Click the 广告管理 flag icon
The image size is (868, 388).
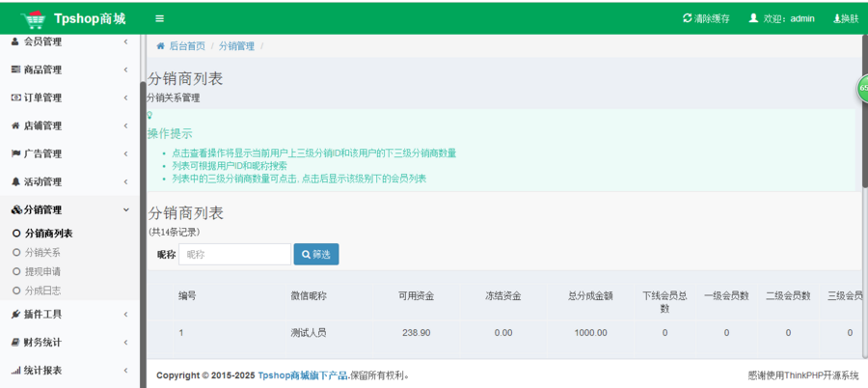tap(15, 153)
